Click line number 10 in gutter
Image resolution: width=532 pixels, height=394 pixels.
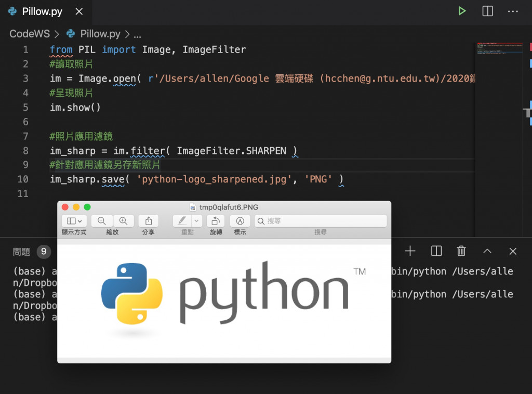coord(23,179)
